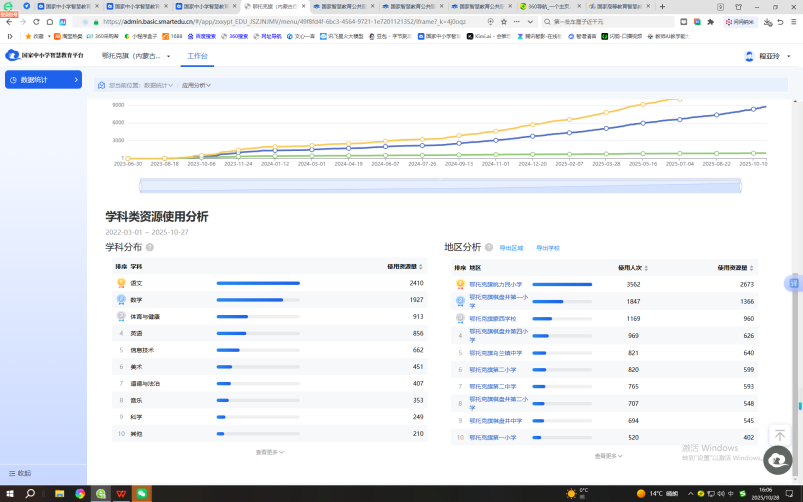The height and width of the screenshot is (502, 803).
Task: Sort 学科分布 table by 使用资源量
Action: coord(405,267)
